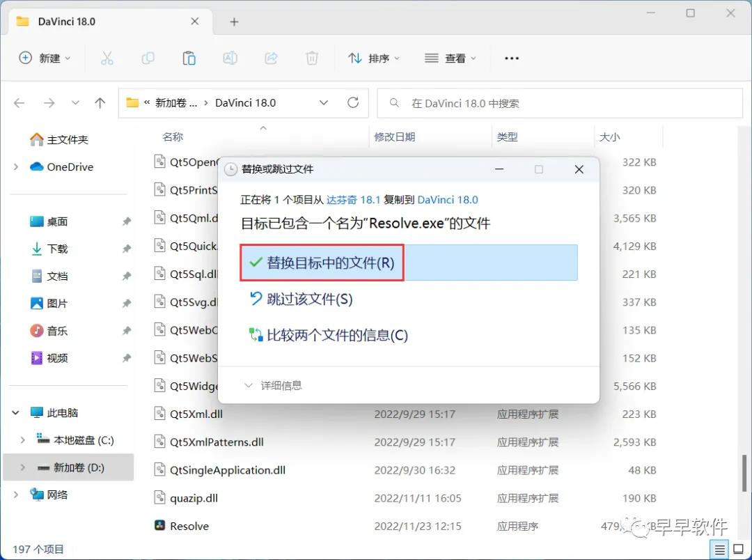The image size is (752, 560).
Task: Click the Forward navigation arrow
Action: point(49,102)
